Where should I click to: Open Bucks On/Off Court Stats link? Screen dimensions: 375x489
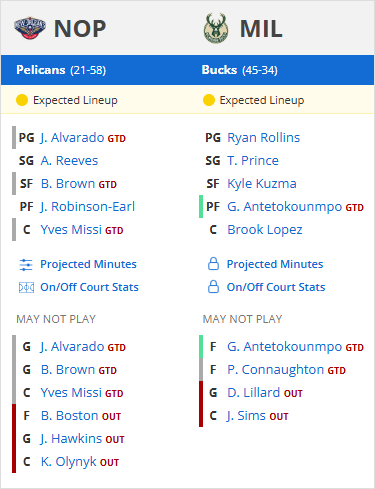[x=276, y=287]
